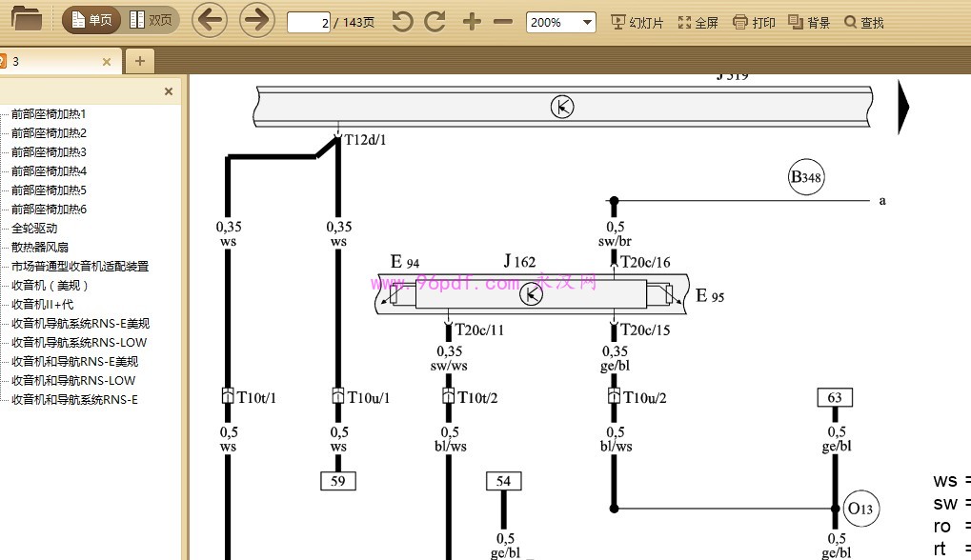Open bookmark 前部座椅加热1

point(49,114)
